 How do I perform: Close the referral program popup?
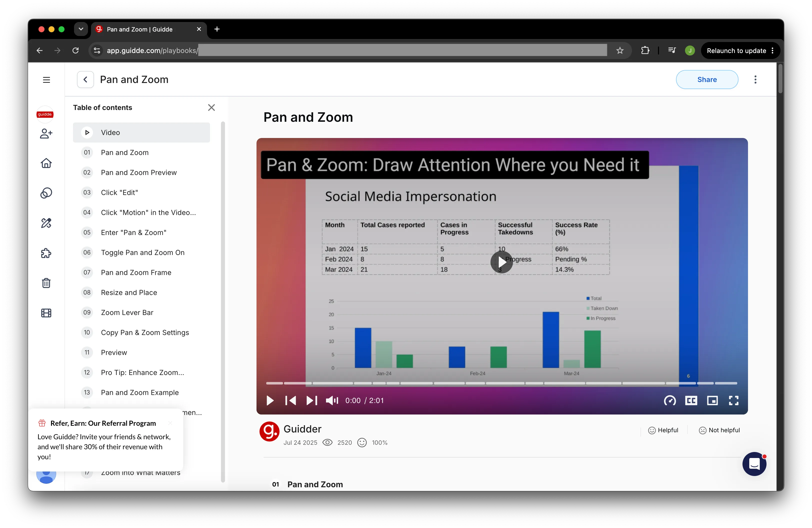coord(170,423)
